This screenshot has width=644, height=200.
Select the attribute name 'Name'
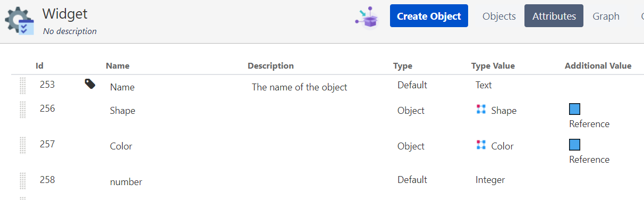pos(122,87)
